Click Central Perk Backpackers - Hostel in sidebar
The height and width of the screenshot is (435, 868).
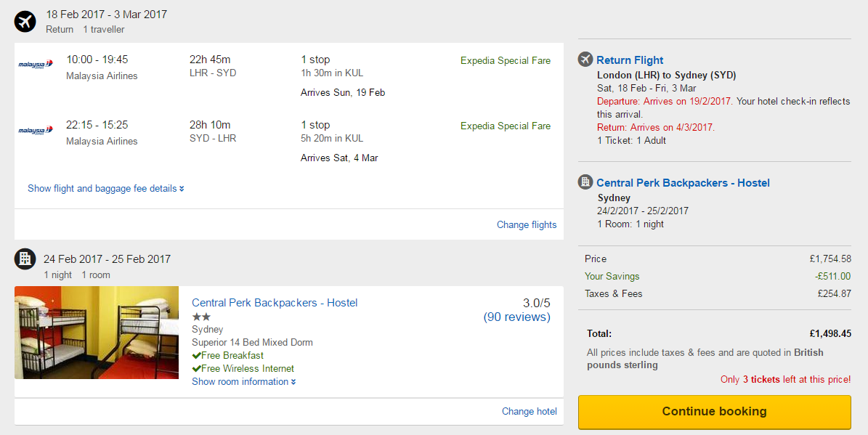[x=683, y=183]
